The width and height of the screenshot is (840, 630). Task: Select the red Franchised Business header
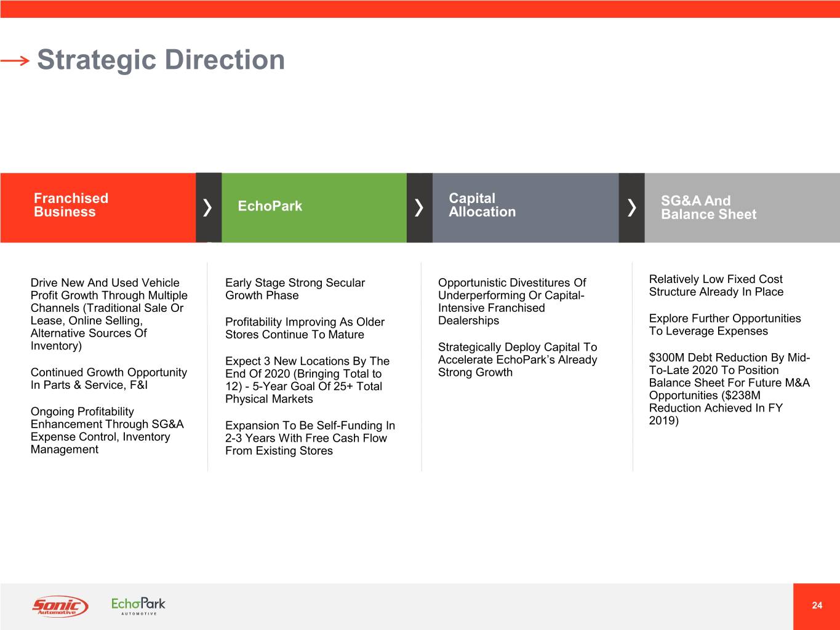[x=98, y=207]
